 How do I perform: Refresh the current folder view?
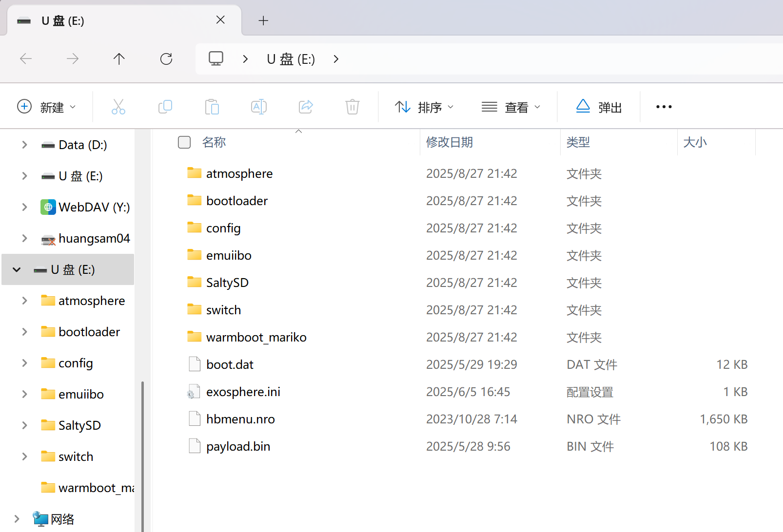click(x=166, y=59)
